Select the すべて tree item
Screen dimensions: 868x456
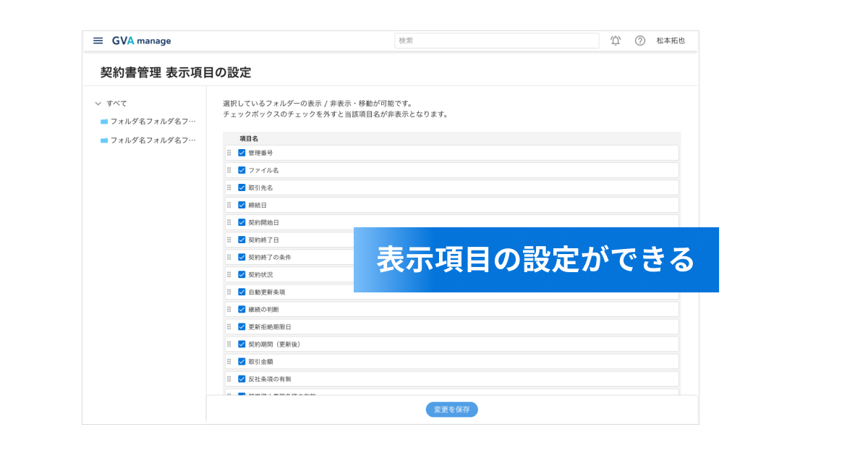click(x=116, y=104)
